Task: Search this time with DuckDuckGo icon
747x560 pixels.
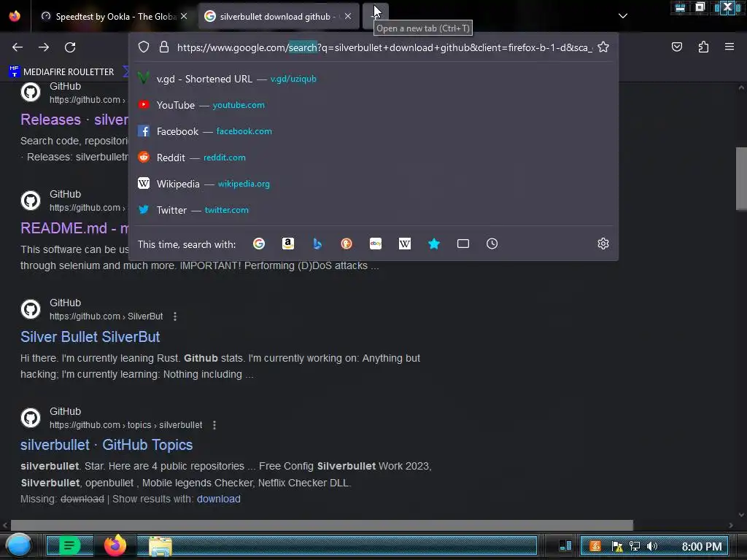Action: pyautogui.click(x=347, y=244)
